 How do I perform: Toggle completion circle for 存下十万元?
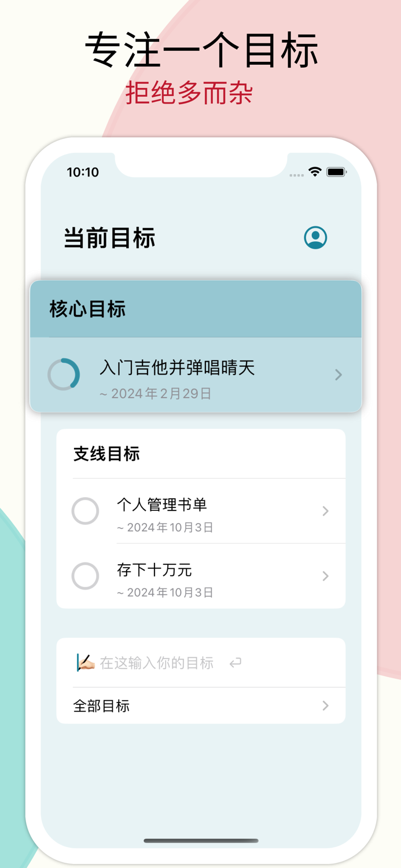coord(85,576)
